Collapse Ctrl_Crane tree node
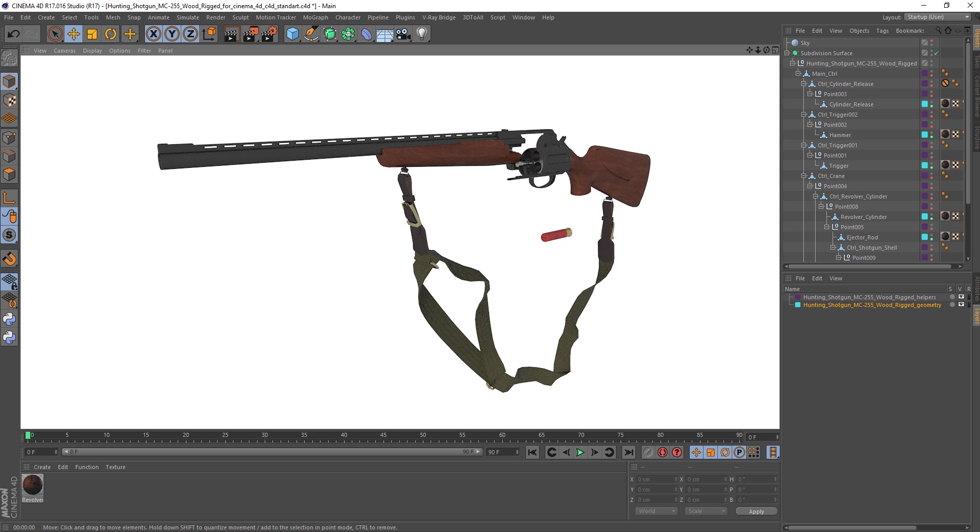980x532 pixels. [803, 175]
